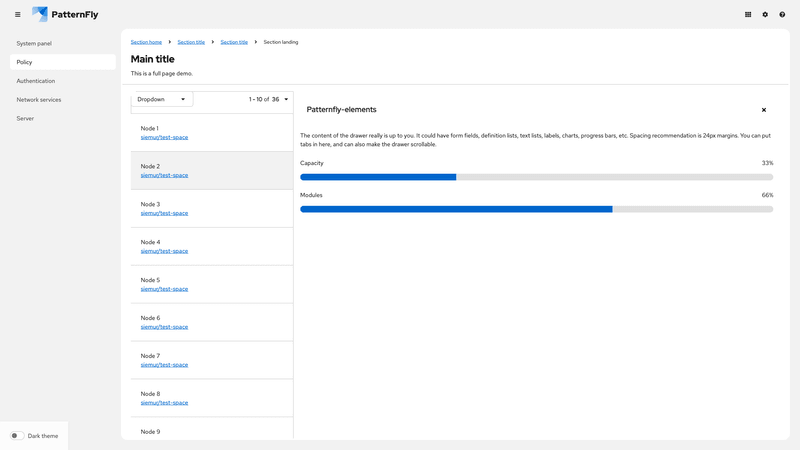Open the help question mark icon
This screenshot has height=450, width=800.
pyautogui.click(x=782, y=15)
